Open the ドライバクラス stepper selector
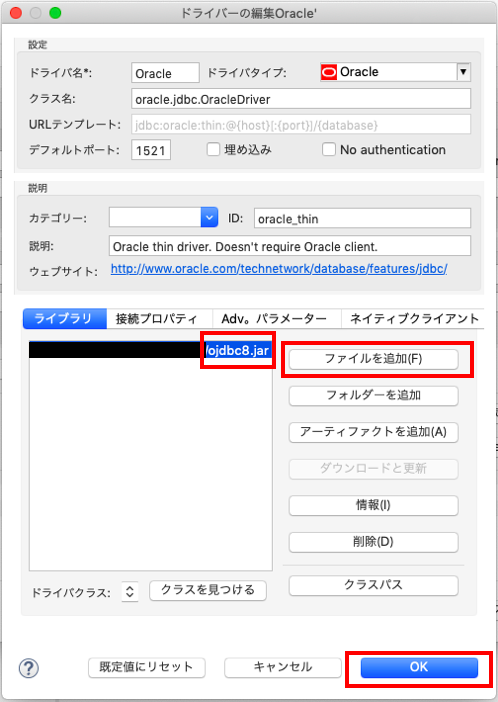498x702 pixels. [129, 591]
